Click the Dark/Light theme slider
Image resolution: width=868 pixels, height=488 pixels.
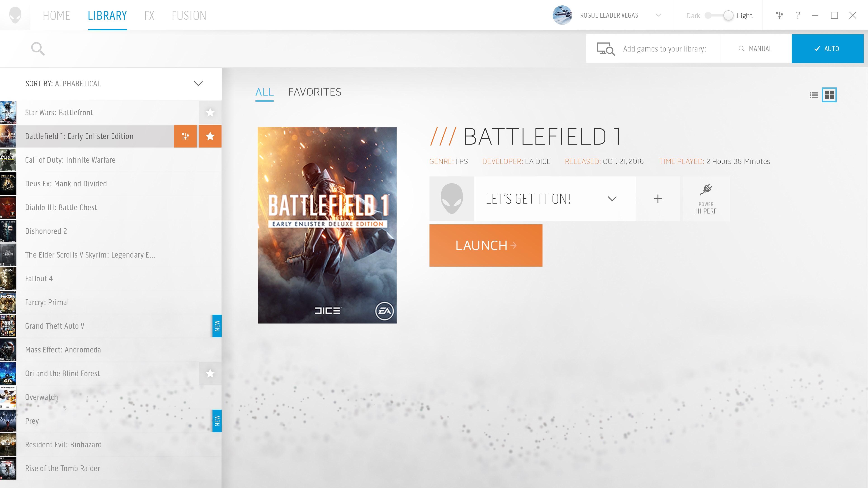point(719,16)
